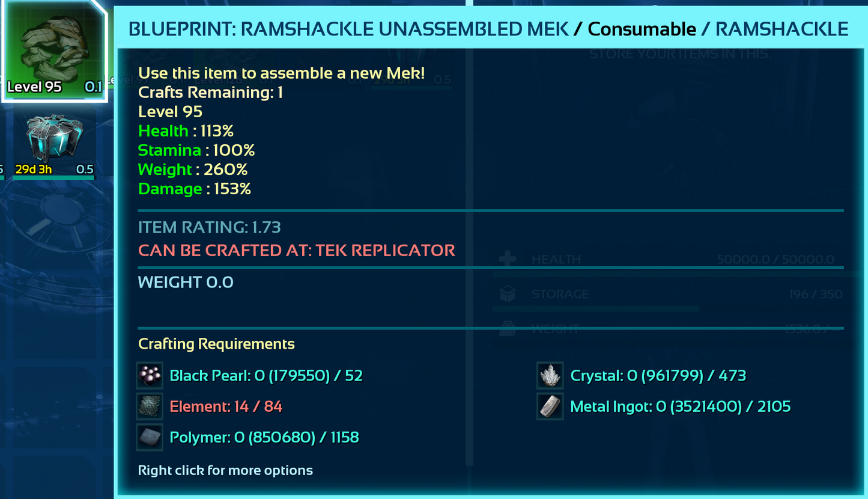This screenshot has width=868, height=499.
Task: Click the spoil timer bar under 29d 3h item
Action: coord(54,177)
